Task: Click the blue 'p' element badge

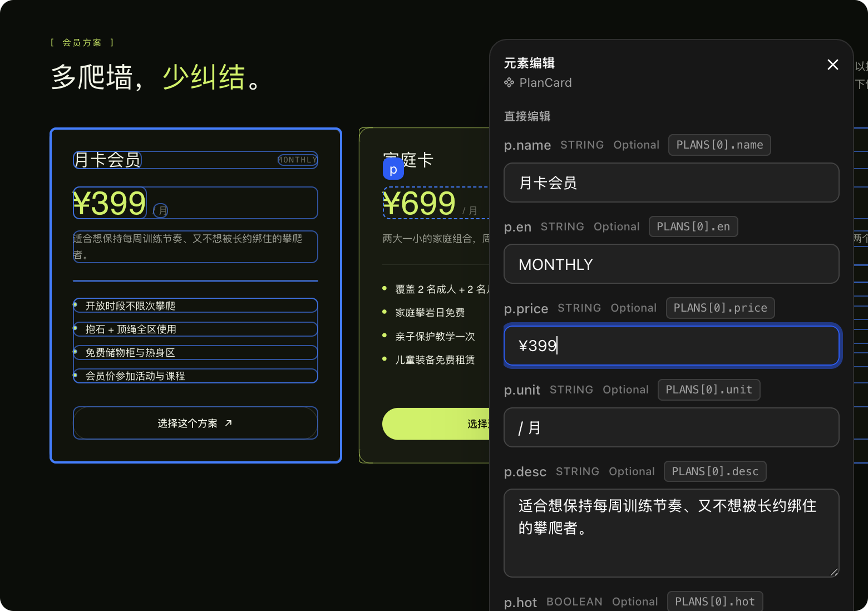Action: (393, 169)
